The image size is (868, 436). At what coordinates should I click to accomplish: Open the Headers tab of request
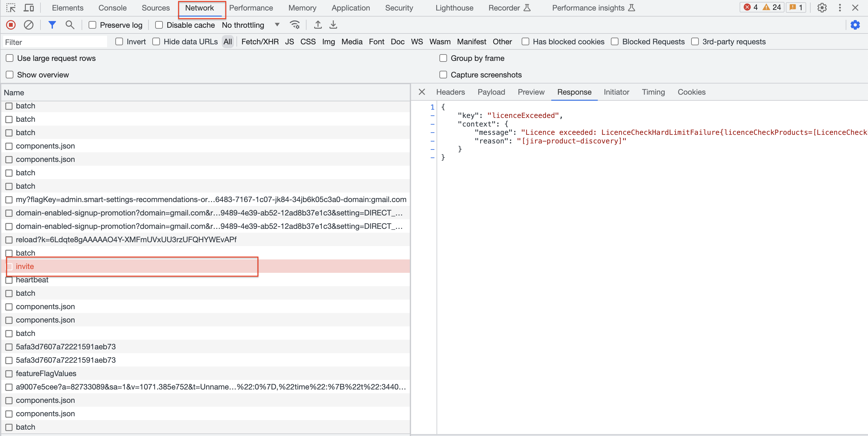(x=450, y=92)
